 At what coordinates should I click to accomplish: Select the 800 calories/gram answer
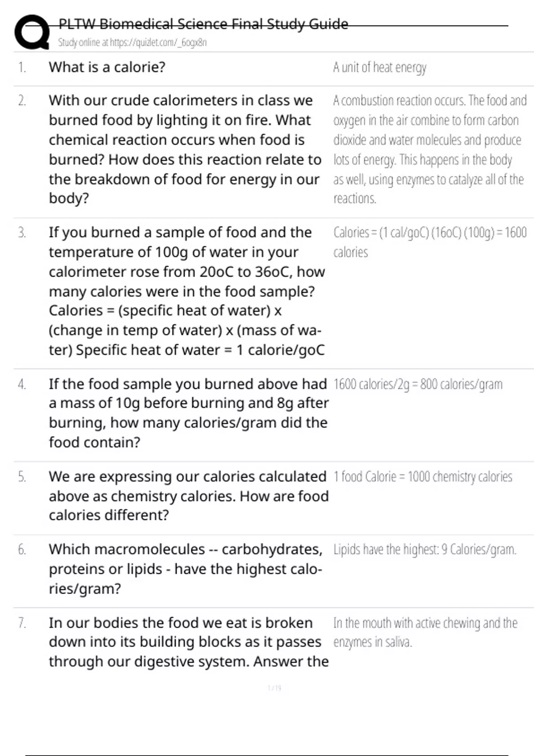tap(418, 384)
